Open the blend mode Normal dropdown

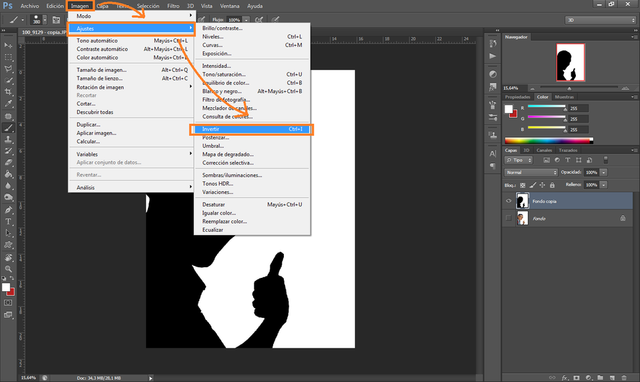point(531,172)
